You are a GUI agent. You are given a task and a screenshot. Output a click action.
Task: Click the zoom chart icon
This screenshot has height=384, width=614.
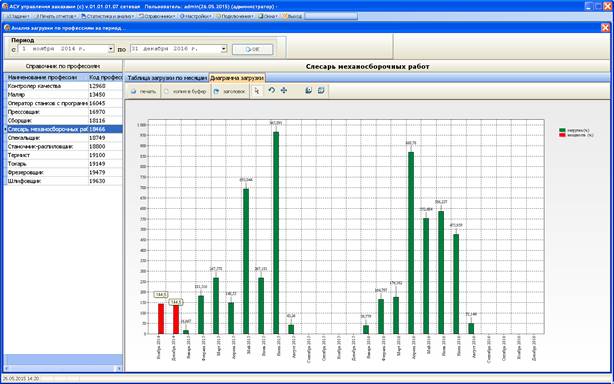309,91
